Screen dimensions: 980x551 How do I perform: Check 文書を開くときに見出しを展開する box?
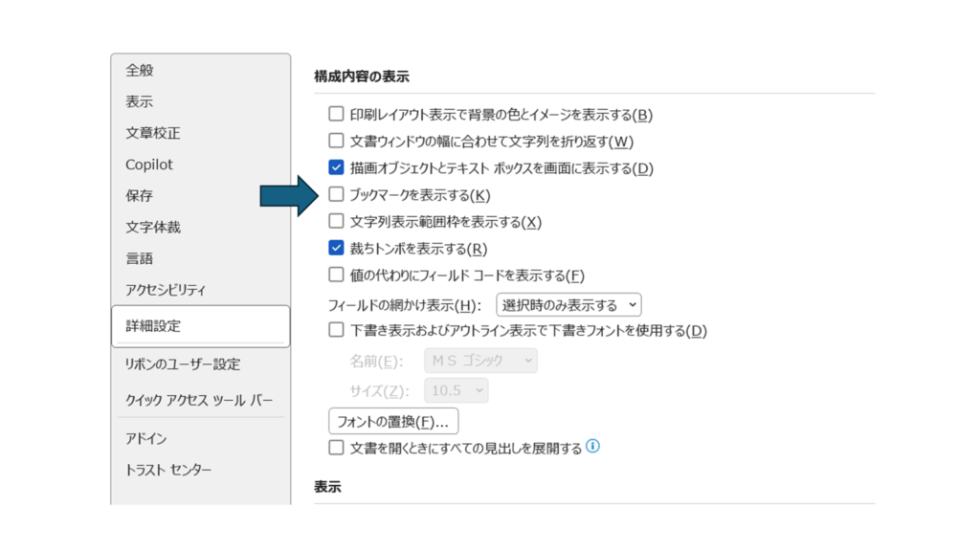click(x=336, y=448)
